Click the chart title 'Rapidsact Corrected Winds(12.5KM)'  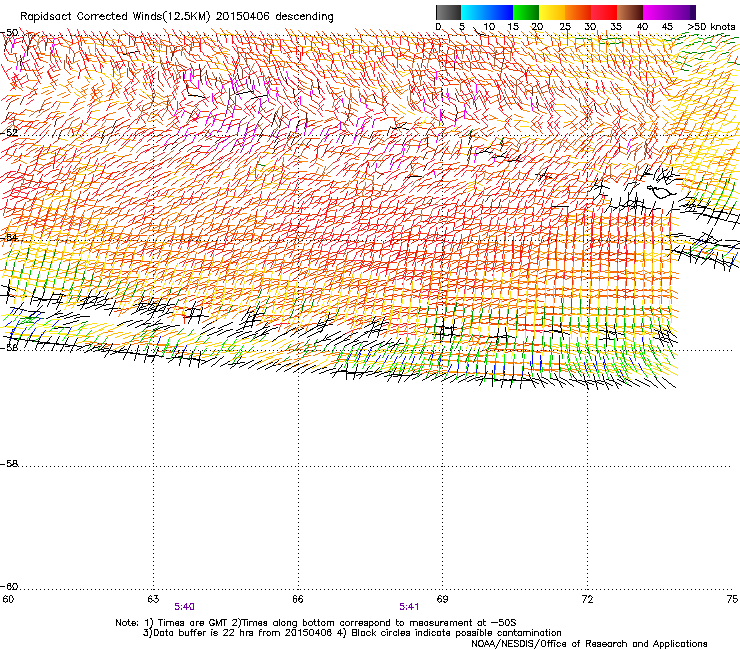(x=115, y=17)
